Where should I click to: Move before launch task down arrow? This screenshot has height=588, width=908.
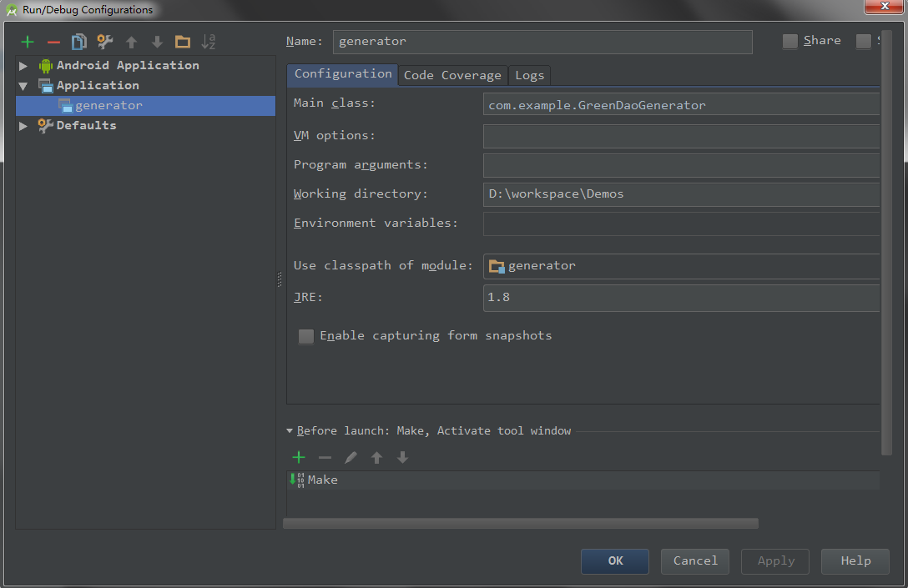402,457
